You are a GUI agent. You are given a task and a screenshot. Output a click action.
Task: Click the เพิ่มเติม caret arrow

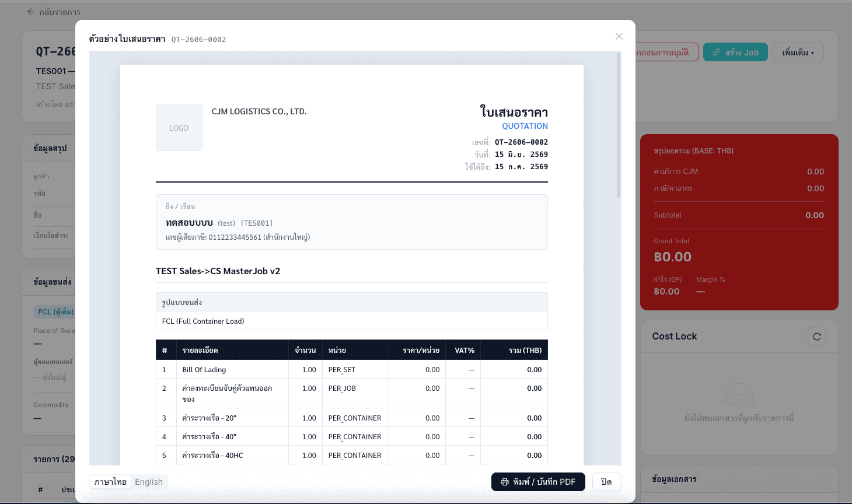coord(812,53)
